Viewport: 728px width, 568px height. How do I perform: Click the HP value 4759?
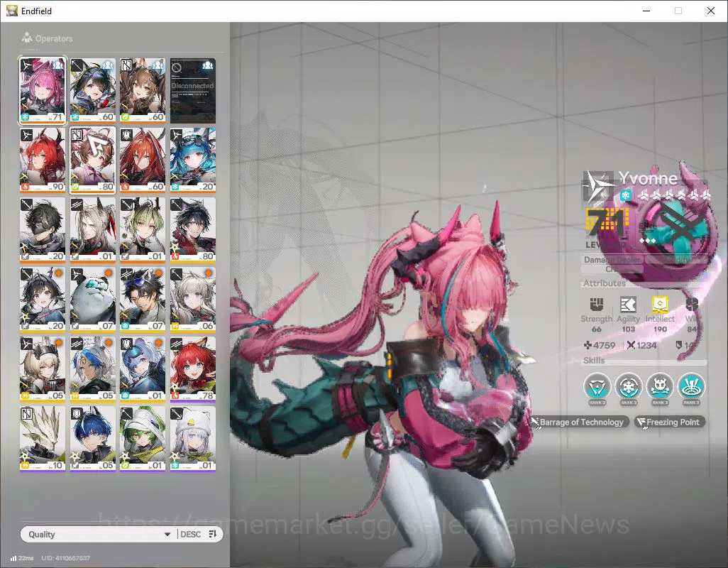pyautogui.click(x=600, y=345)
